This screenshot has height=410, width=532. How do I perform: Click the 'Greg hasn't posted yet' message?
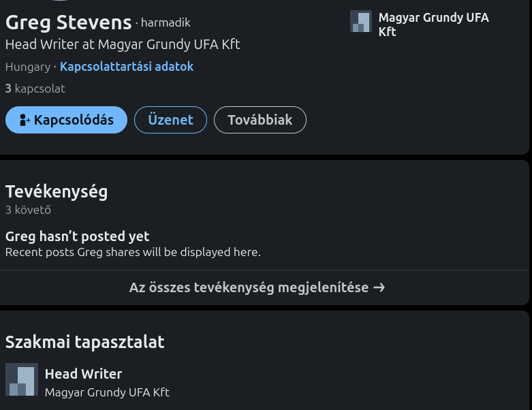[x=77, y=236]
